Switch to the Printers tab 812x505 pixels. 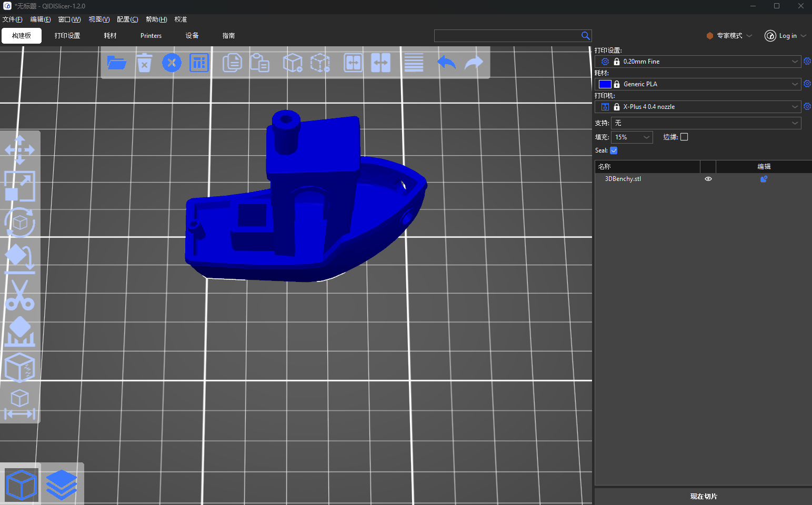[x=151, y=36]
